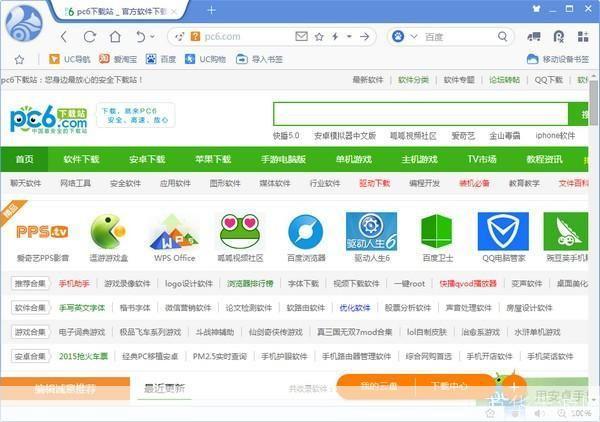Screen dimensions: 600x422
Task: Click 导入书签 import bookmarks
Action: (259, 59)
